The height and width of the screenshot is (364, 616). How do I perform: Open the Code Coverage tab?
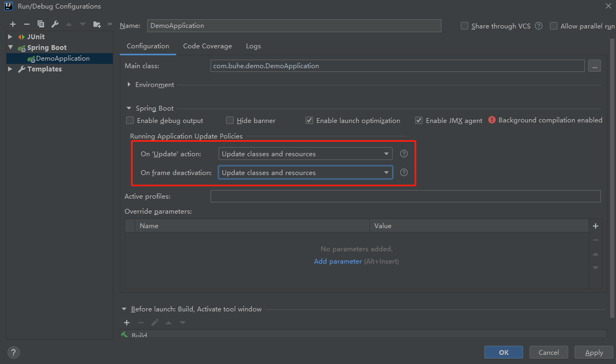(x=207, y=46)
